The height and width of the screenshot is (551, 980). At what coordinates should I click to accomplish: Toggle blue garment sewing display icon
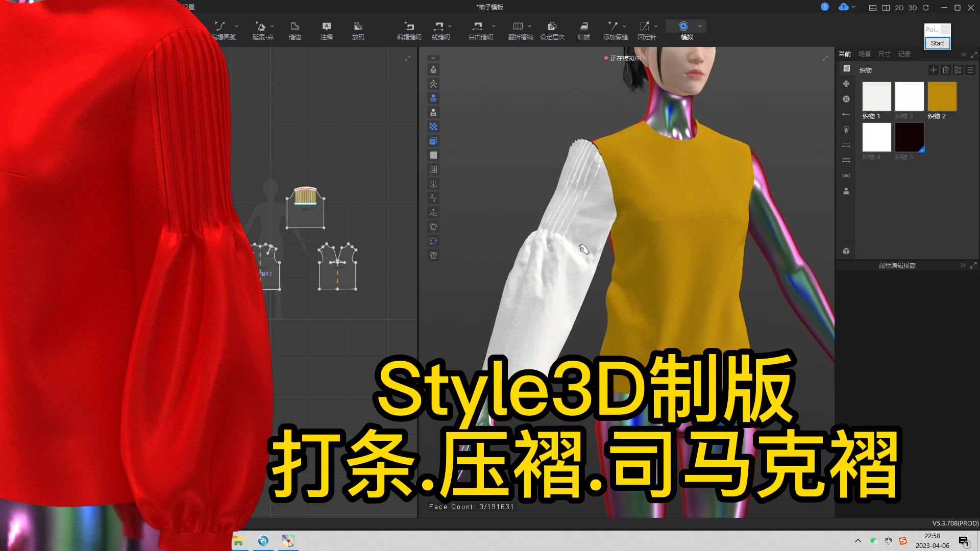pos(433,241)
